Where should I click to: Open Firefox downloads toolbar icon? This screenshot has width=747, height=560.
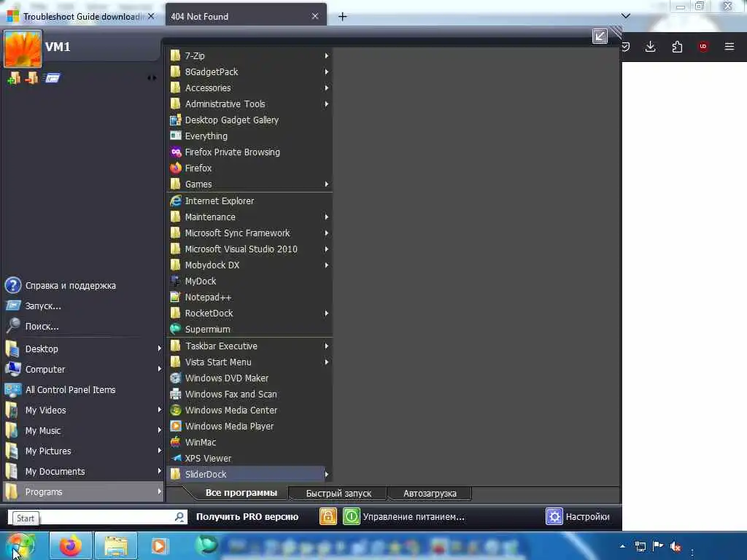tap(650, 47)
